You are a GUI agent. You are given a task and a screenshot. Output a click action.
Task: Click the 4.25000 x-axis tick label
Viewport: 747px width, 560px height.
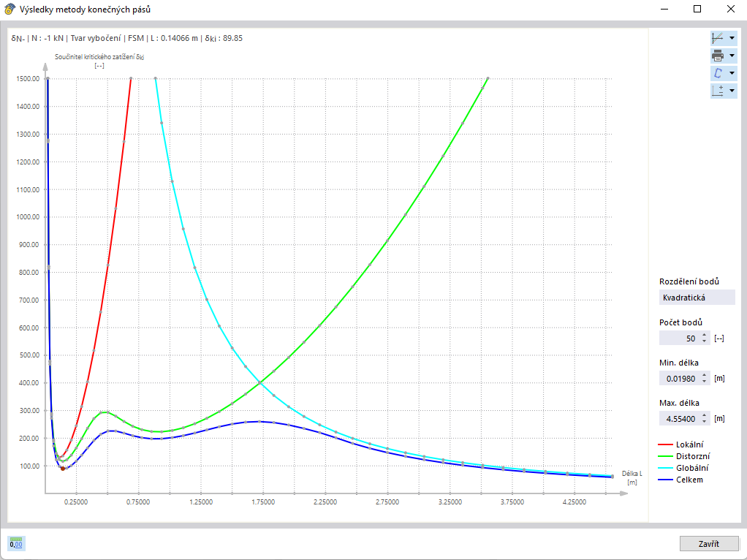click(x=575, y=502)
